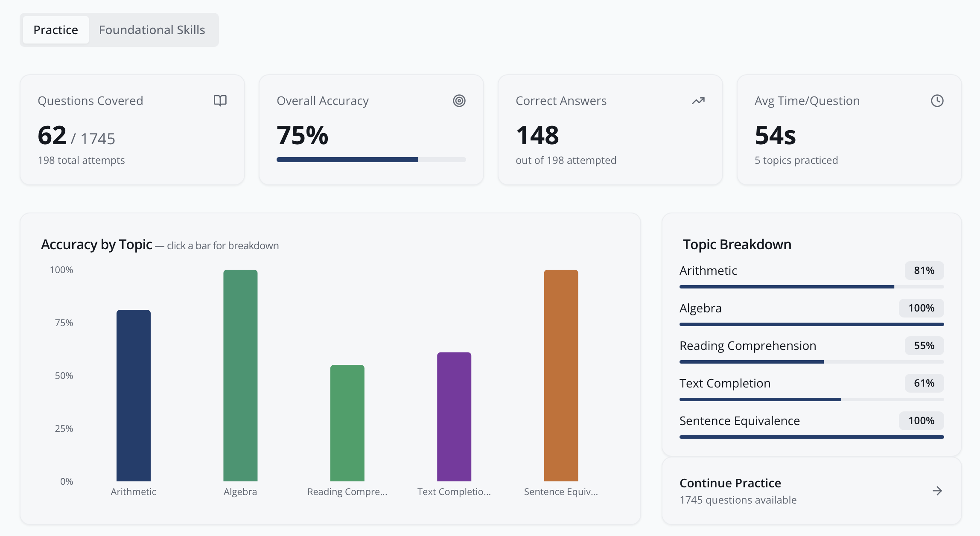The image size is (980, 536).
Task: Select Reading Comprehension label in Topic Breakdown
Action: click(x=748, y=346)
